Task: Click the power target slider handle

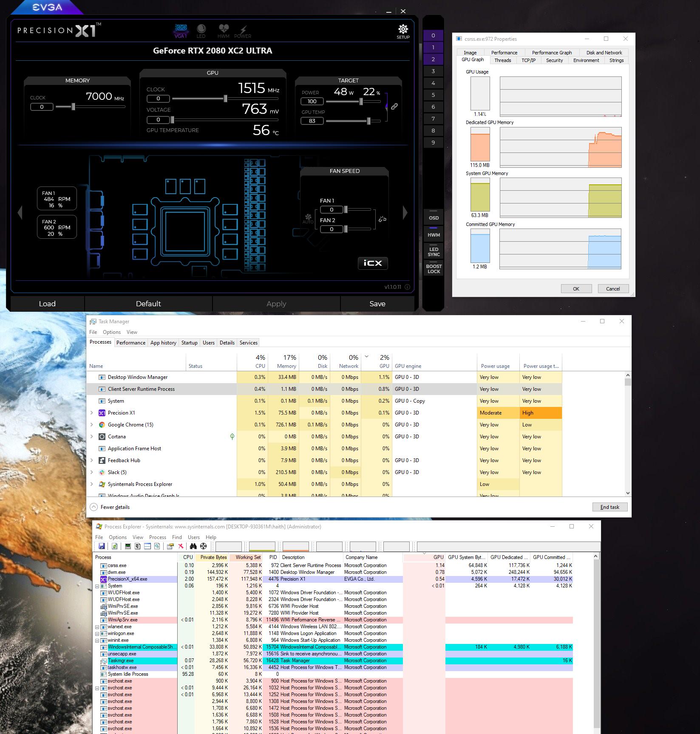Action: pyautogui.click(x=361, y=102)
